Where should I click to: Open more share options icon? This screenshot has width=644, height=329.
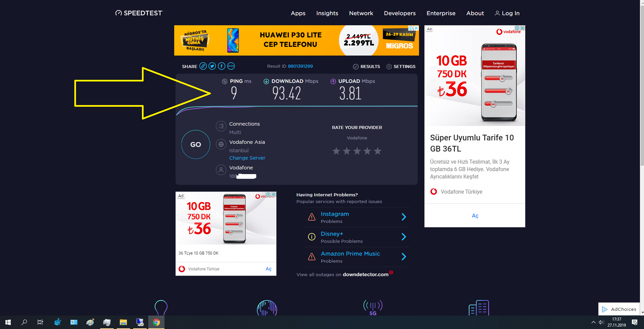[231, 66]
